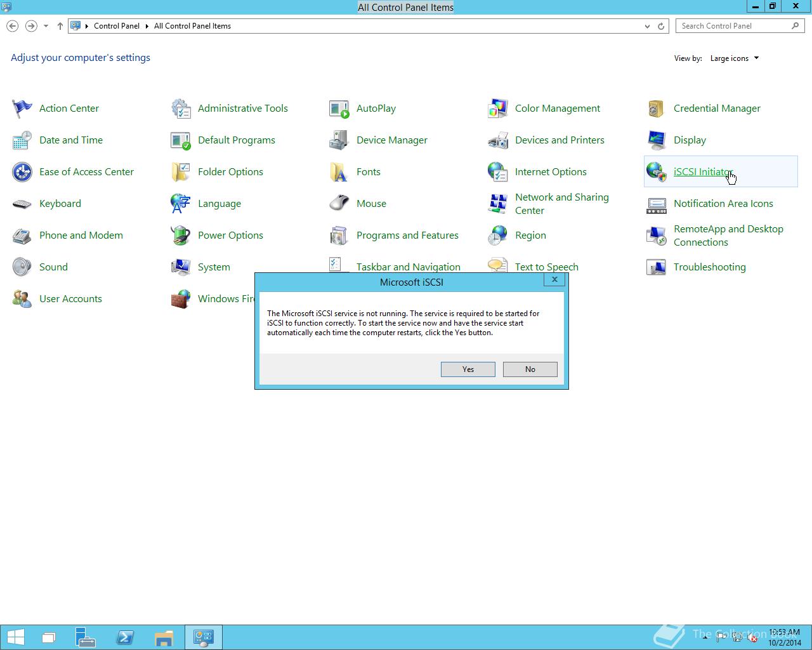The width and height of the screenshot is (812, 650).
Task: Expand recent locations arrow near Back button
Action: point(46,26)
